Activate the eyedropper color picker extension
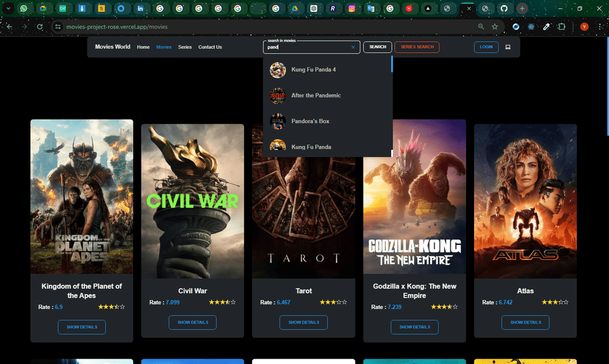Screen dimensions: 609x364 547,27
